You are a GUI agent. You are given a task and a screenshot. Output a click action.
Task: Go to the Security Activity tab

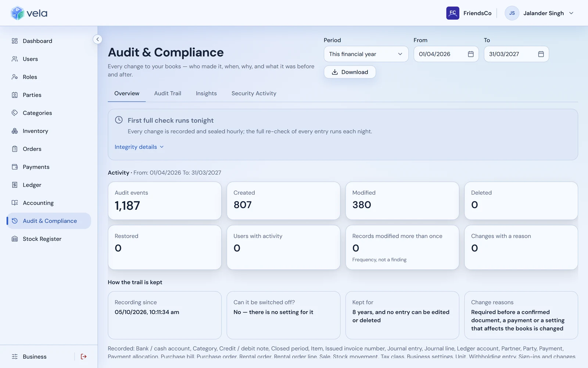pyautogui.click(x=254, y=93)
